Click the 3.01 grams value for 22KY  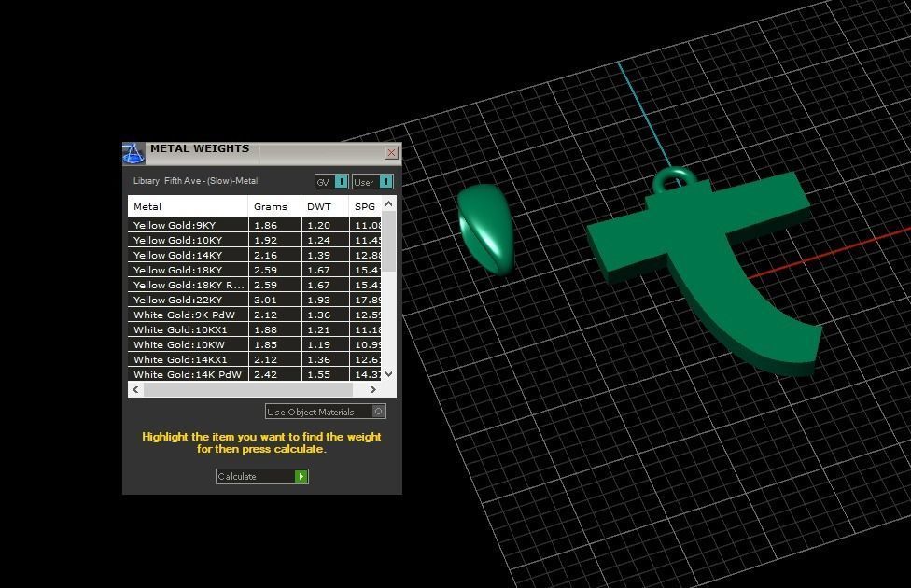tap(265, 300)
